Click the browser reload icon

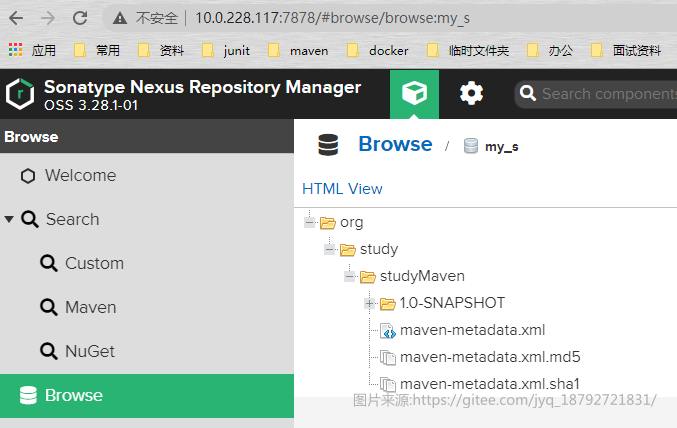80,18
